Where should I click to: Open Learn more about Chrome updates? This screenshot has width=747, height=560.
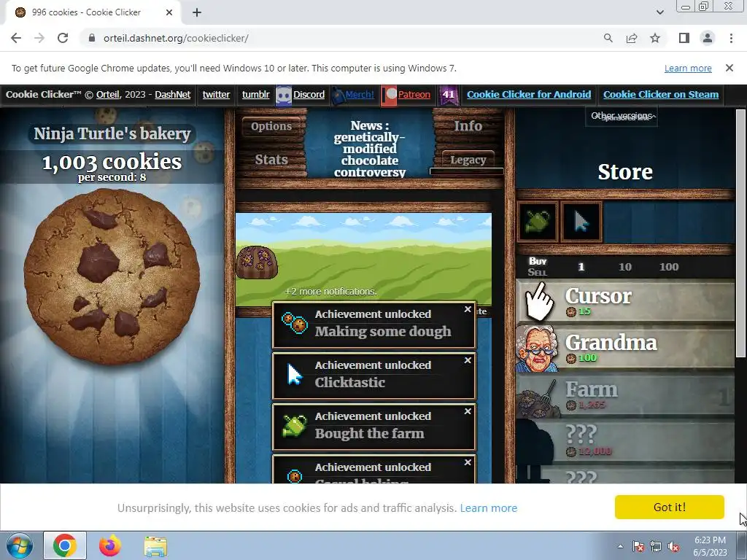688,68
